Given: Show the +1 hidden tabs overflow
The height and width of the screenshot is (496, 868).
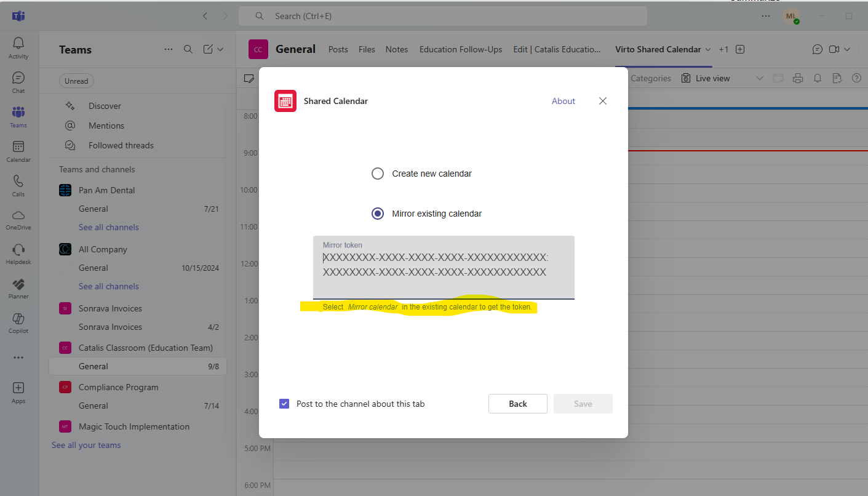Looking at the screenshot, I should [723, 49].
